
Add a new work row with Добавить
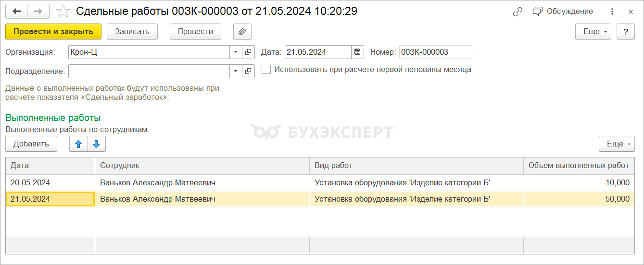31,144
